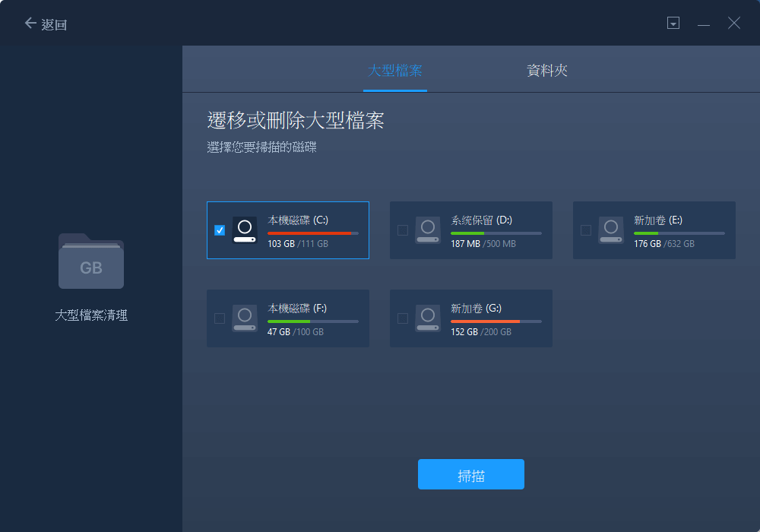Click the 大型檔案清理 sidebar label
Screen dimensions: 760x532
(90, 317)
